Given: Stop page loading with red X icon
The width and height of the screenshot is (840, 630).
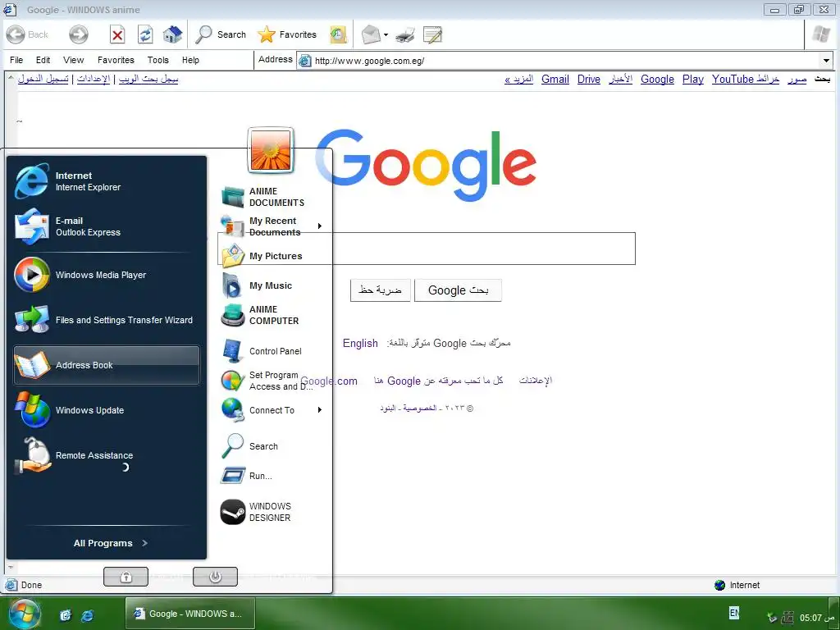Looking at the screenshot, I should (117, 35).
